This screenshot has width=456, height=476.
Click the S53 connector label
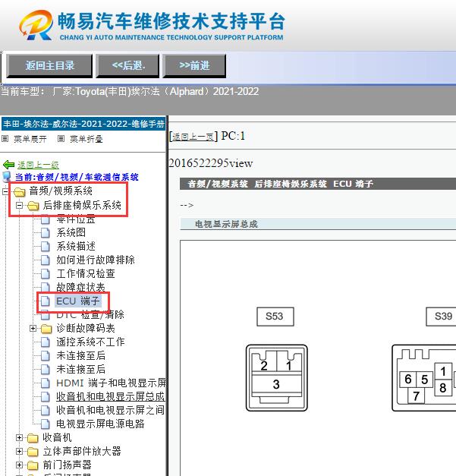275,317
